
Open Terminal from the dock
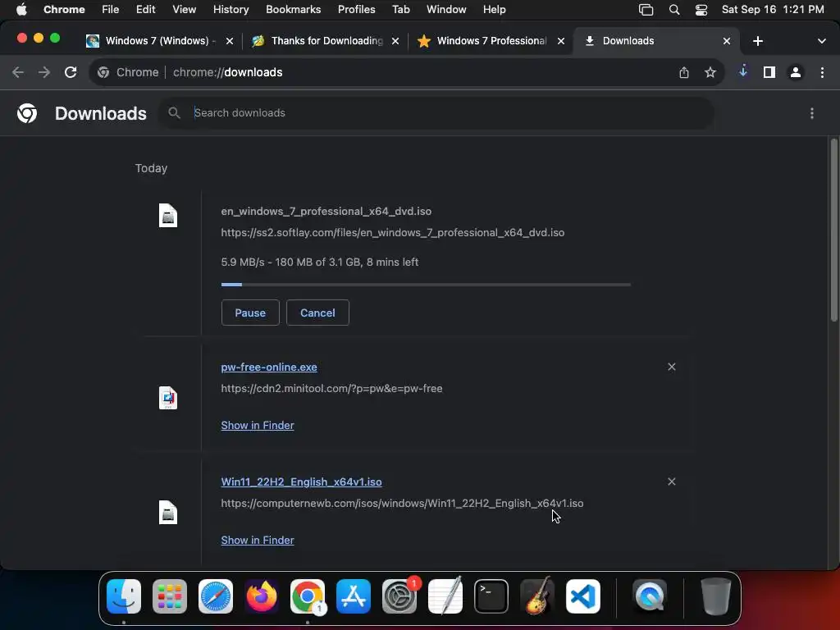491,596
